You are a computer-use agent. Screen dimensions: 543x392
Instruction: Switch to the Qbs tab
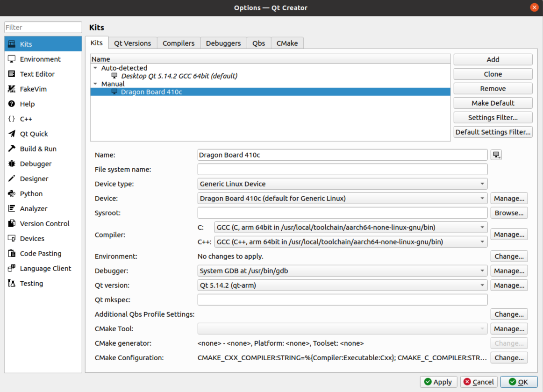click(259, 43)
